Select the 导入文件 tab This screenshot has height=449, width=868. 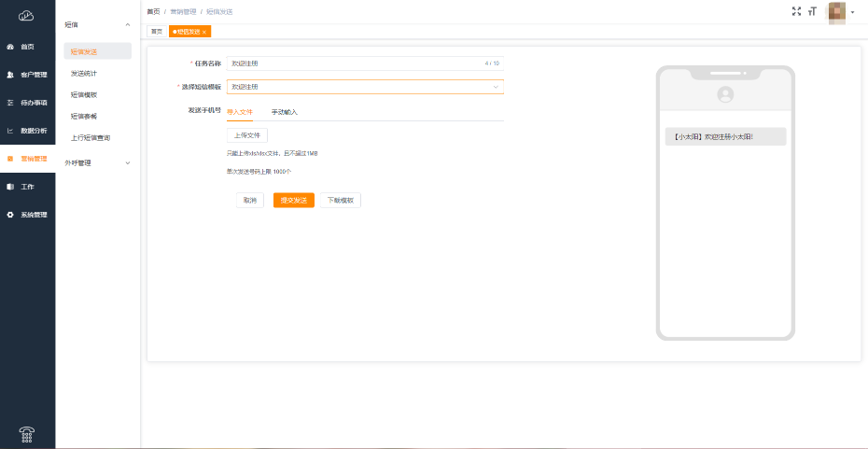[240, 112]
